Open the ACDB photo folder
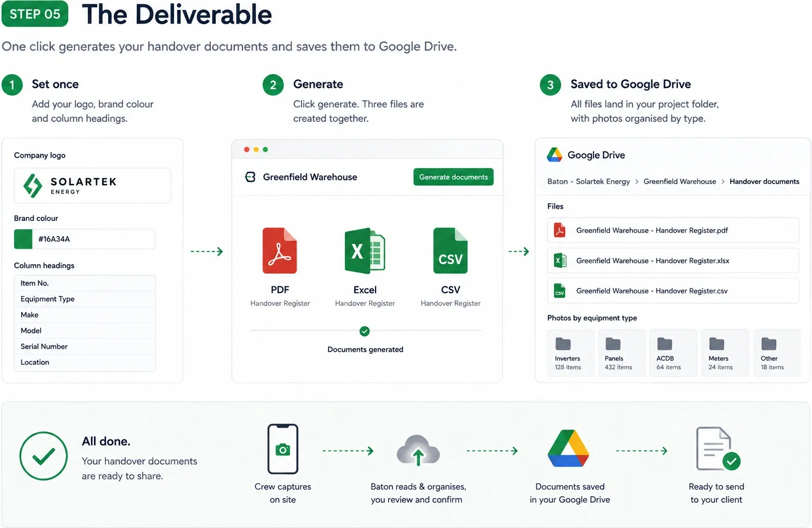The height and width of the screenshot is (528, 812). pyautogui.click(x=673, y=353)
